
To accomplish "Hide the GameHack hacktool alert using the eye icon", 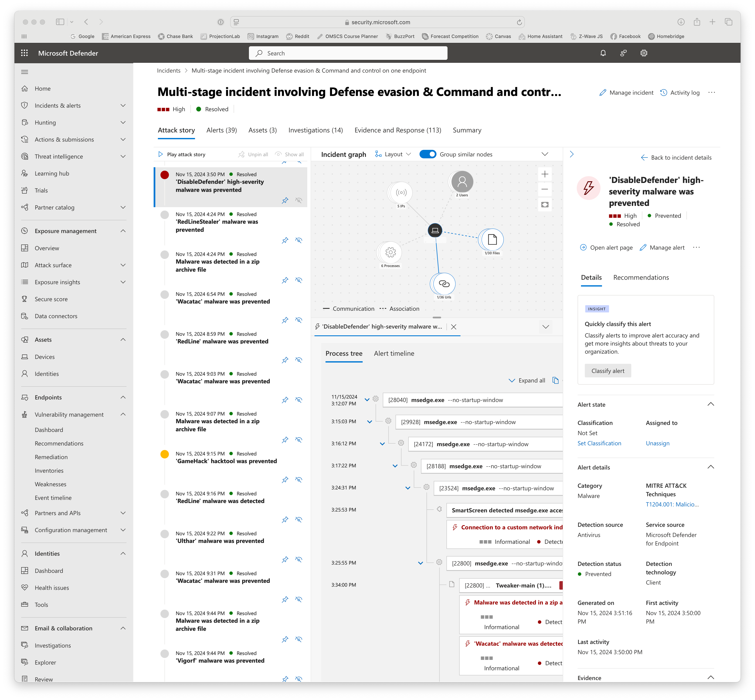I will pos(299,479).
